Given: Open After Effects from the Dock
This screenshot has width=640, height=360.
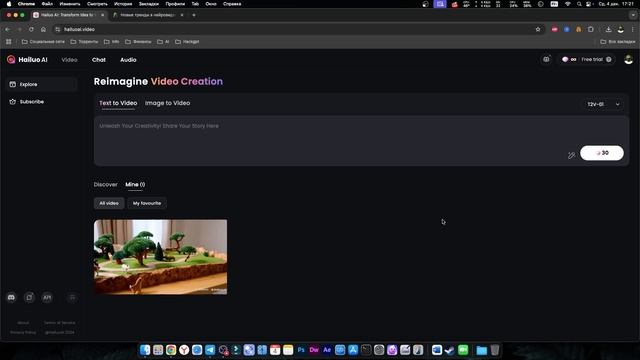Looking at the screenshot, I should coord(327,350).
